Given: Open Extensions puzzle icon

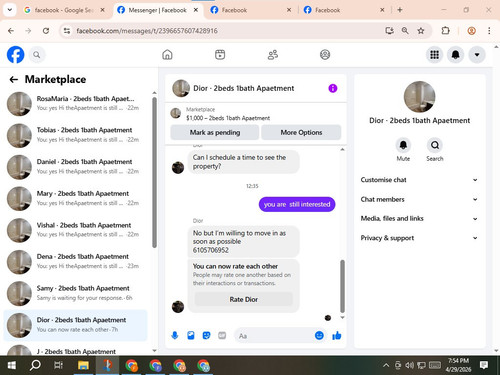Looking at the screenshot, I should pos(445,31).
